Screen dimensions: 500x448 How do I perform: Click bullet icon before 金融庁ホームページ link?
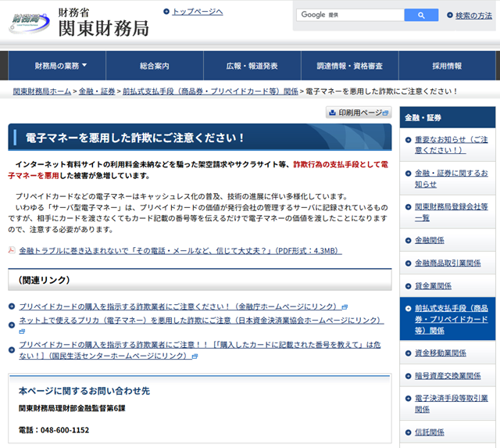coord(12,306)
